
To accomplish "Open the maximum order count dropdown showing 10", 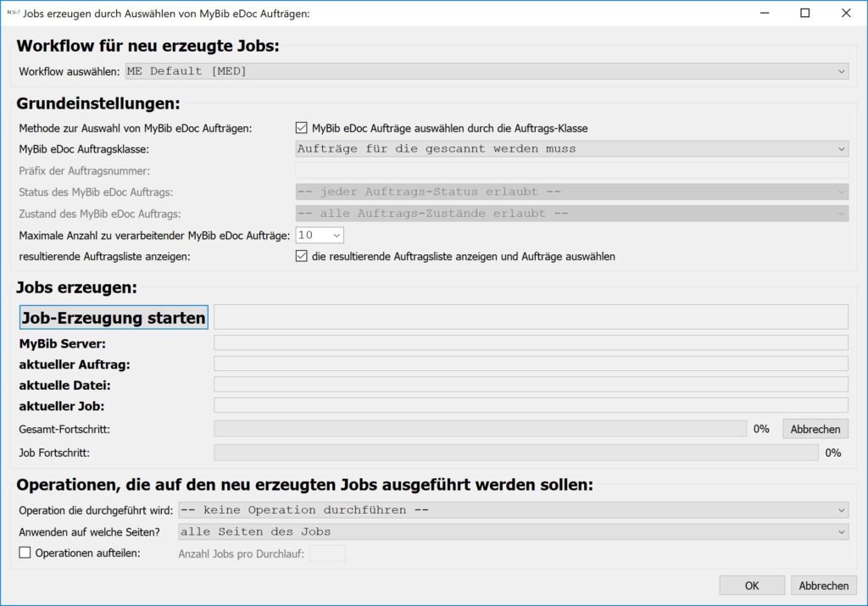I will pyautogui.click(x=320, y=235).
